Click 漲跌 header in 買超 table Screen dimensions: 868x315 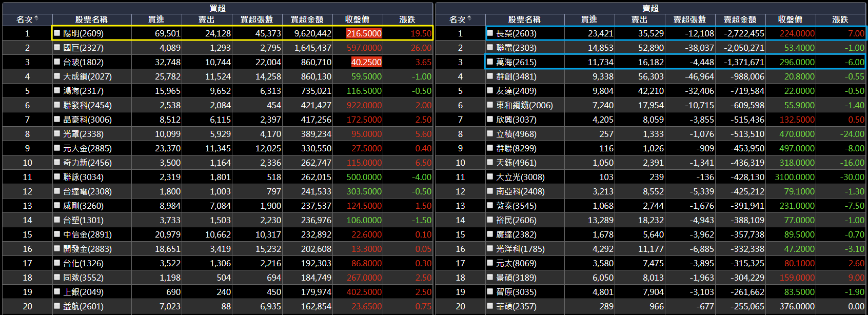coord(407,19)
